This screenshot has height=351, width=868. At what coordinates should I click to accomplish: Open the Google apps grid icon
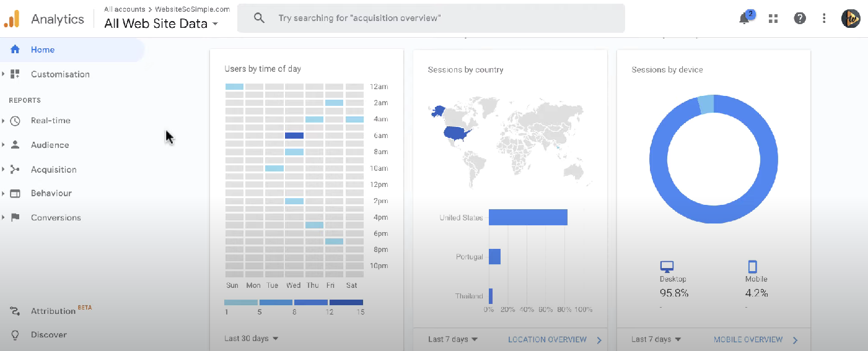point(773,19)
